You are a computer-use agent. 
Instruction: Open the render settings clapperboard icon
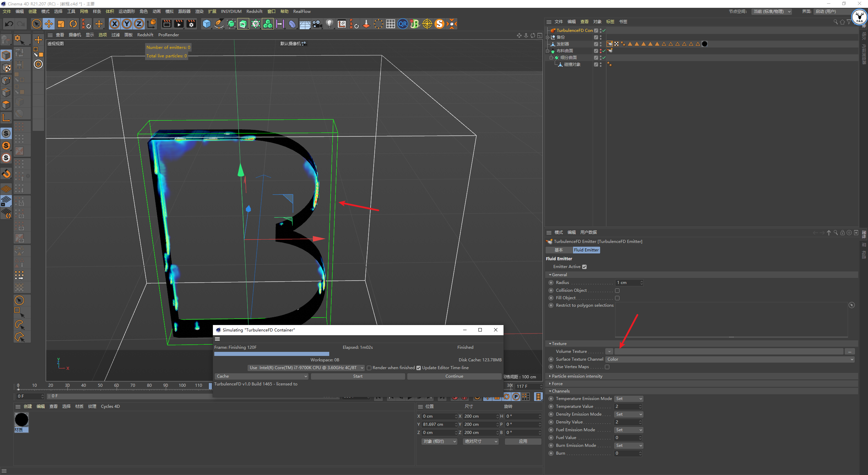[191, 24]
